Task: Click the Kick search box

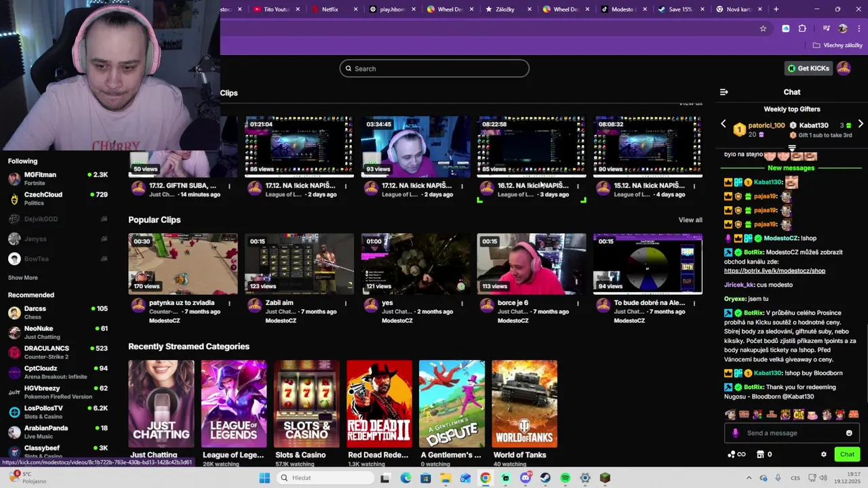Action: point(434,68)
